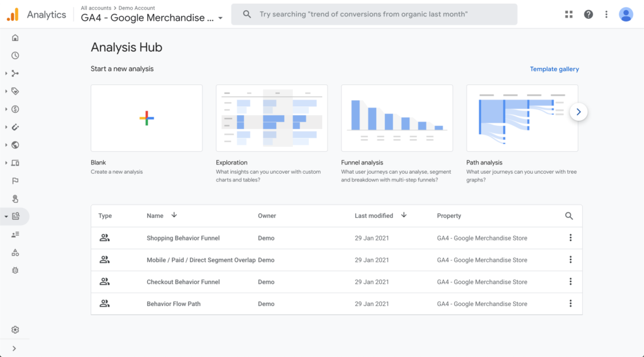Expand the Monetization sidebar section arrow
This screenshot has height=357, width=644.
coord(6,109)
